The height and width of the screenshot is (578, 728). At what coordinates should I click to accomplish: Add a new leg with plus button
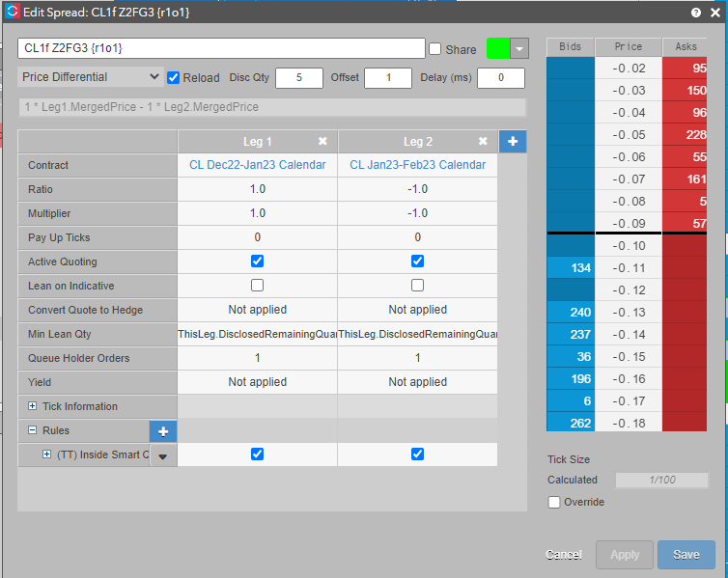click(513, 142)
